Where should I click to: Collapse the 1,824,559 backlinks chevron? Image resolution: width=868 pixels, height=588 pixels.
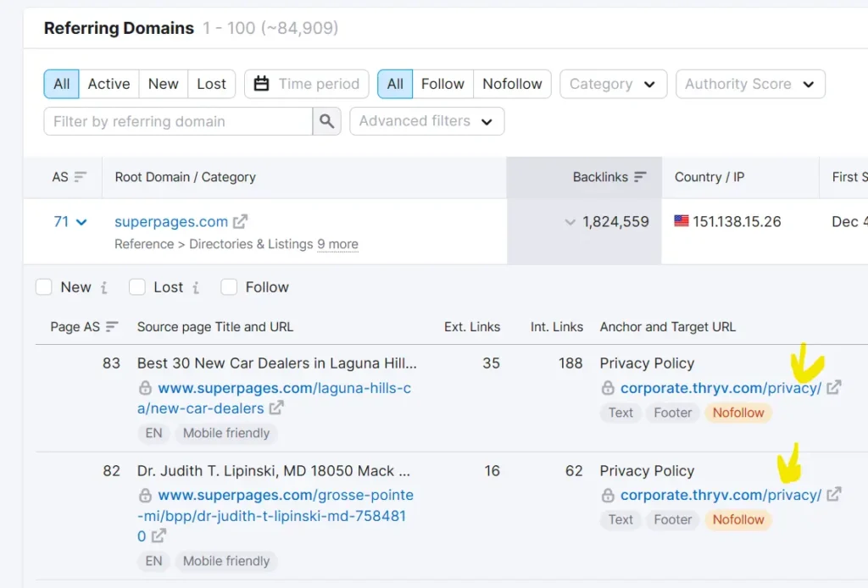[x=570, y=222]
